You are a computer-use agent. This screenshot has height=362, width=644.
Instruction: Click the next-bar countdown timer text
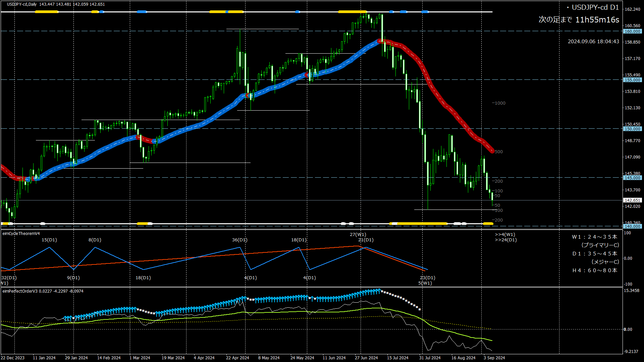579,20
